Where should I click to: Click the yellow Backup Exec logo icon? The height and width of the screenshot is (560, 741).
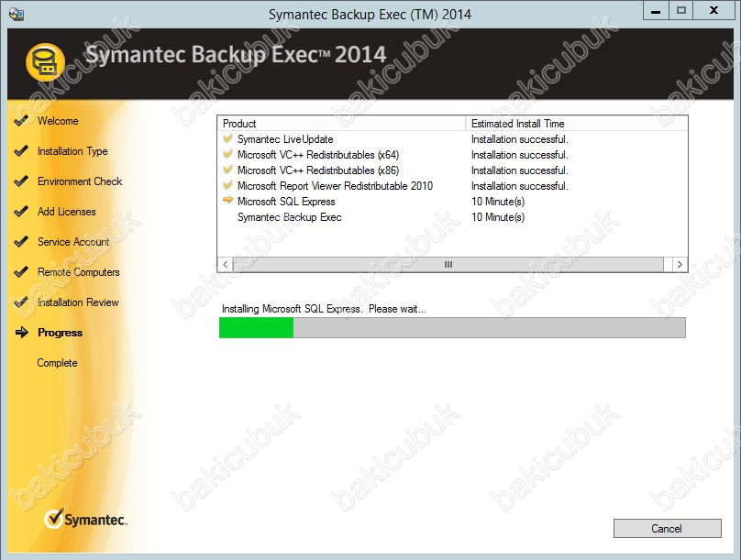tap(45, 61)
